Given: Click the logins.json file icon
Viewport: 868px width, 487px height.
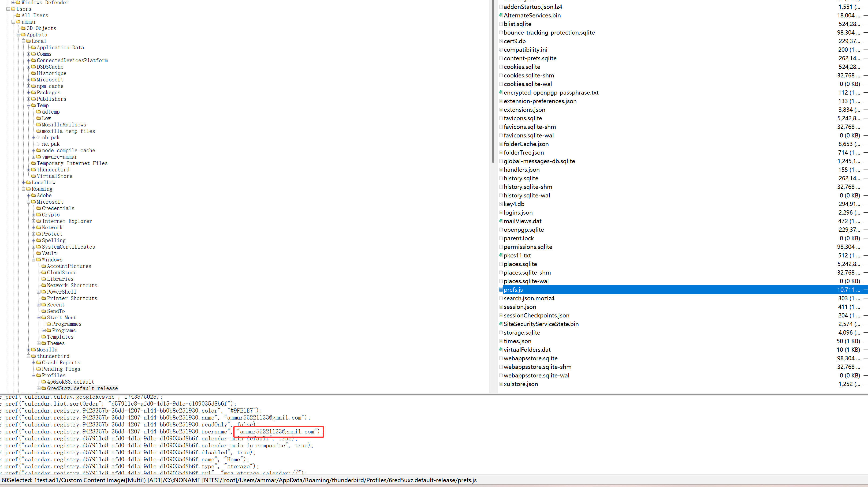Looking at the screenshot, I should [501, 212].
